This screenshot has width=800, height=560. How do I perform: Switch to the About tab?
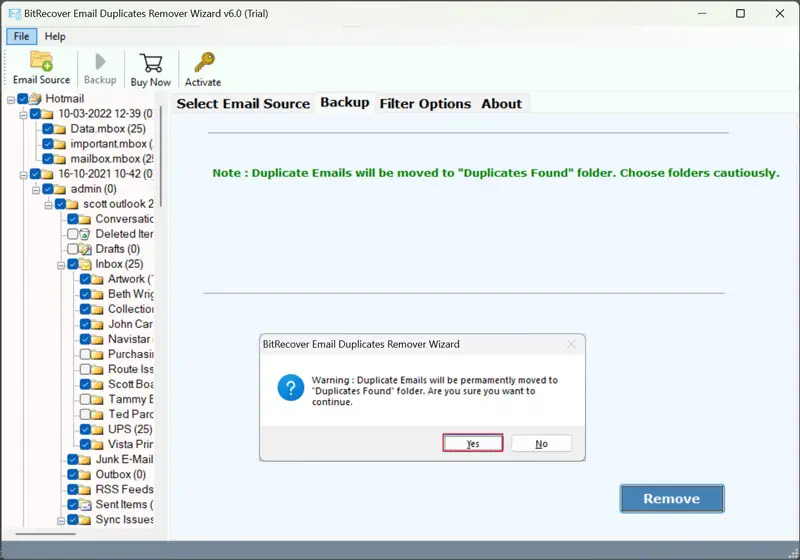point(502,104)
